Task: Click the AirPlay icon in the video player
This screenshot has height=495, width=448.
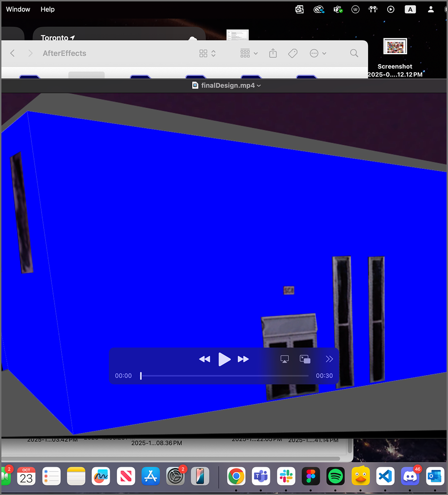Action: click(x=284, y=359)
